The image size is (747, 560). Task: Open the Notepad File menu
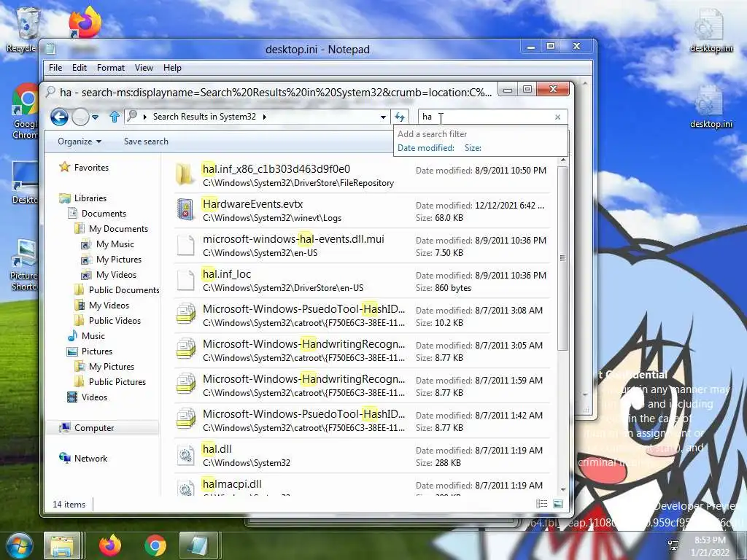(55, 68)
